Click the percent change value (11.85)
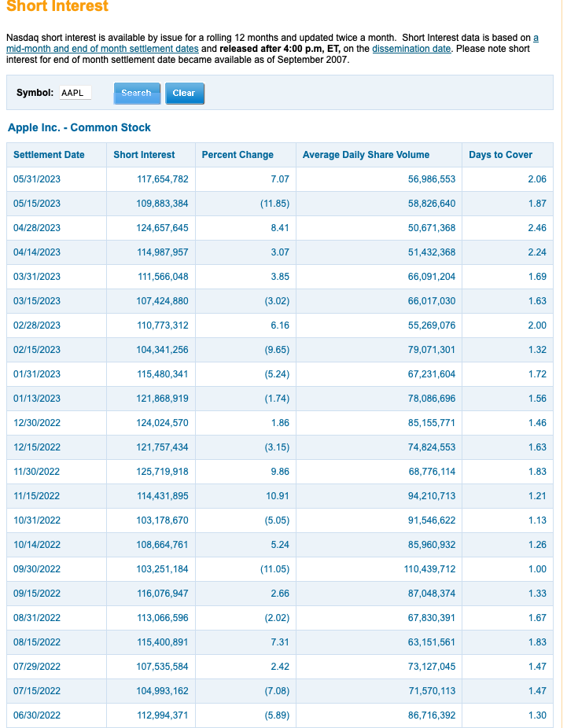Image resolution: width=567 pixels, height=728 pixels. click(274, 204)
